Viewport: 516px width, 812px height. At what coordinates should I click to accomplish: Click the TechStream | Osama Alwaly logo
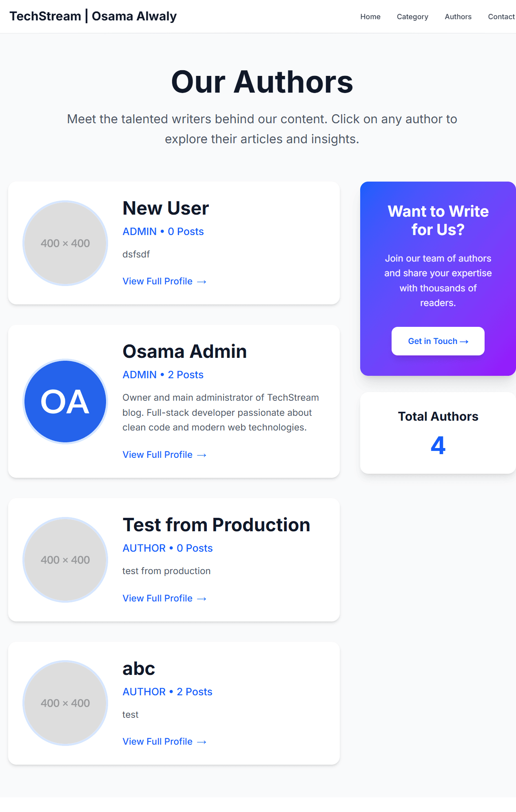[93, 16]
